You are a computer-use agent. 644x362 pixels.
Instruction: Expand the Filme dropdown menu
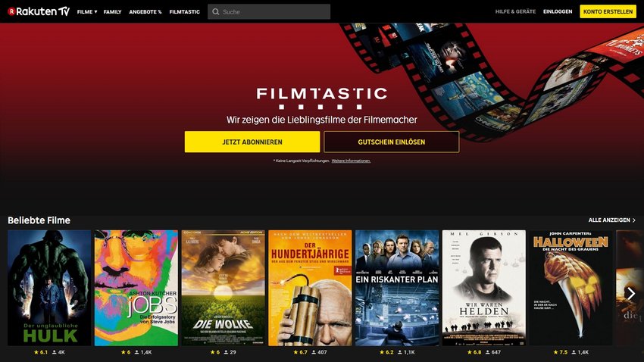pyautogui.click(x=87, y=12)
